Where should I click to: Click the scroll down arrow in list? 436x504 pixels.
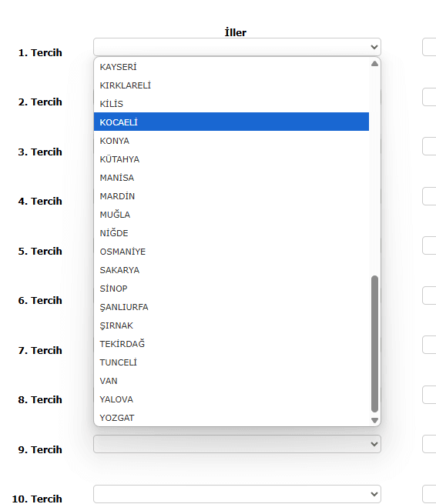click(374, 420)
